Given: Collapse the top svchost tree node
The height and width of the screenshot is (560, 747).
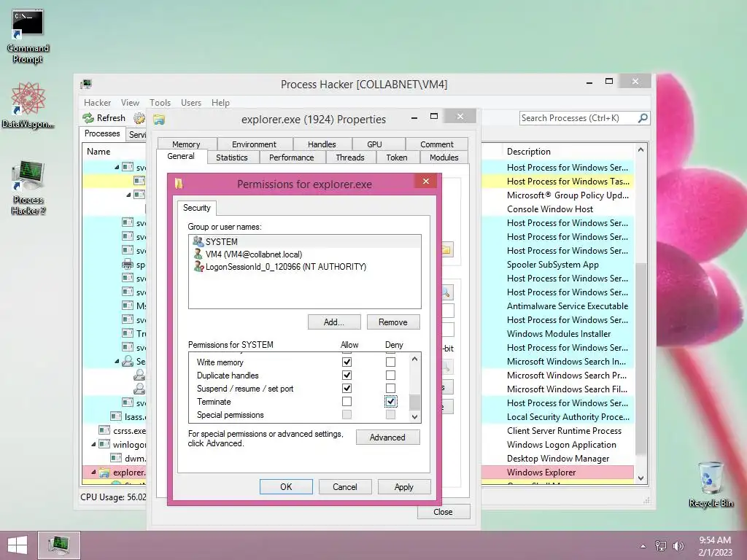Looking at the screenshot, I should tap(117, 167).
